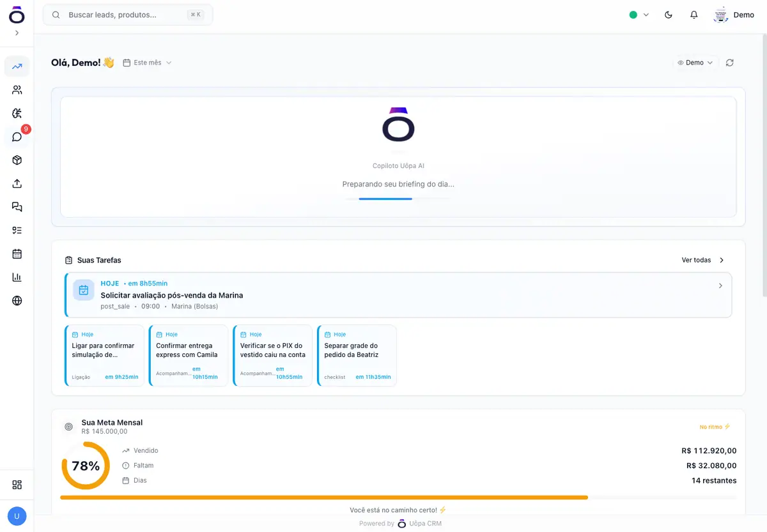Click the R$ 32.080,00 remaining value

click(x=711, y=466)
